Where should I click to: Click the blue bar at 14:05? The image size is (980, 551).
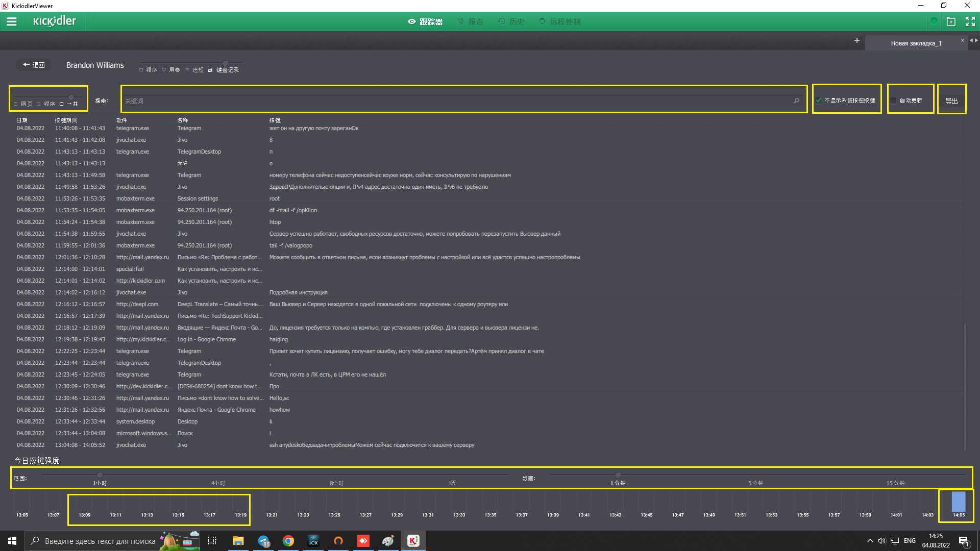[959, 502]
